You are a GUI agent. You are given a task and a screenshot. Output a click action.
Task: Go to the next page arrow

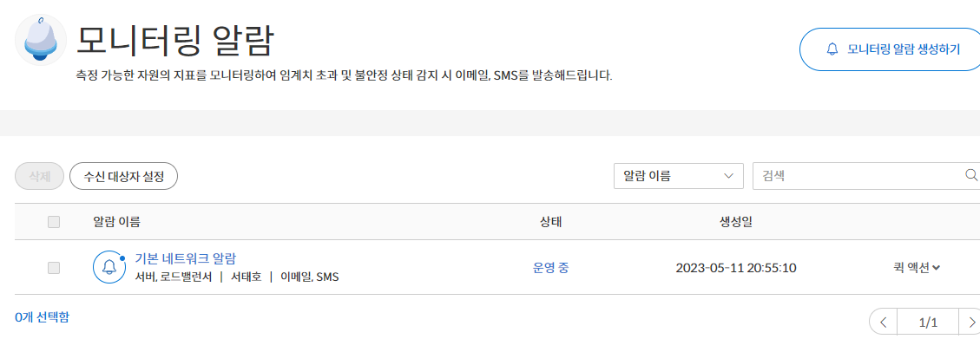tap(970, 322)
